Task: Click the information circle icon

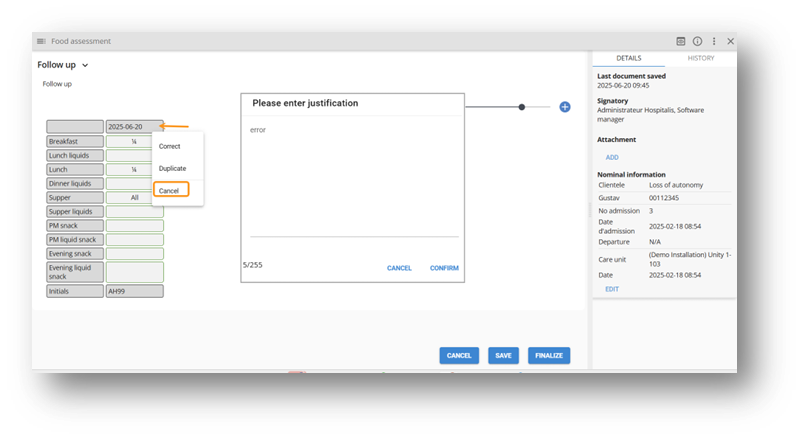Action: pyautogui.click(x=697, y=41)
